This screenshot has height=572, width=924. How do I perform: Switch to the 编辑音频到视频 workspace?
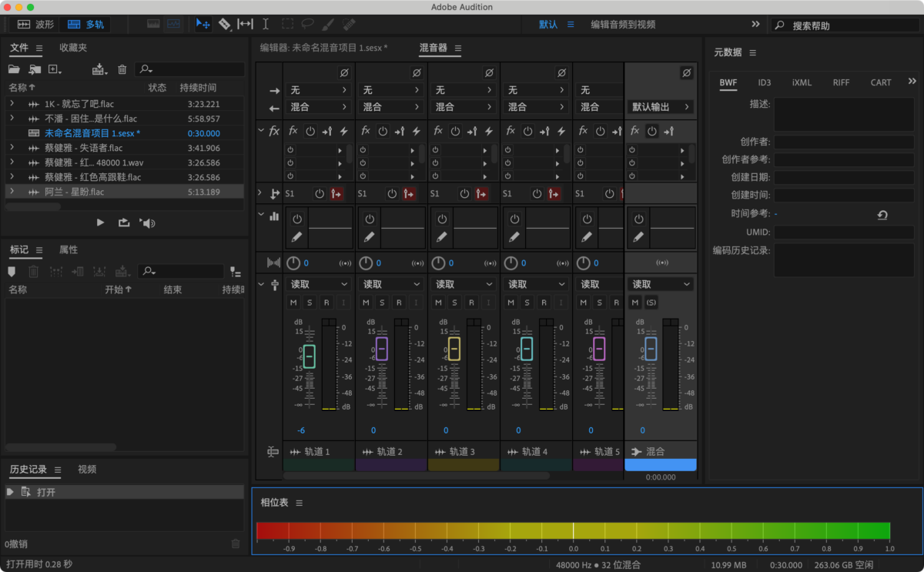(x=623, y=25)
